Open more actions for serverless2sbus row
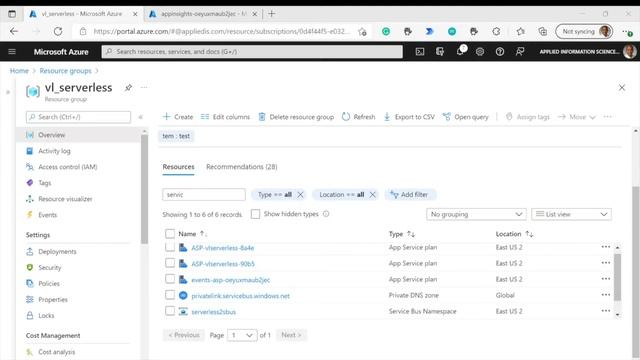The image size is (640, 360). click(606, 311)
